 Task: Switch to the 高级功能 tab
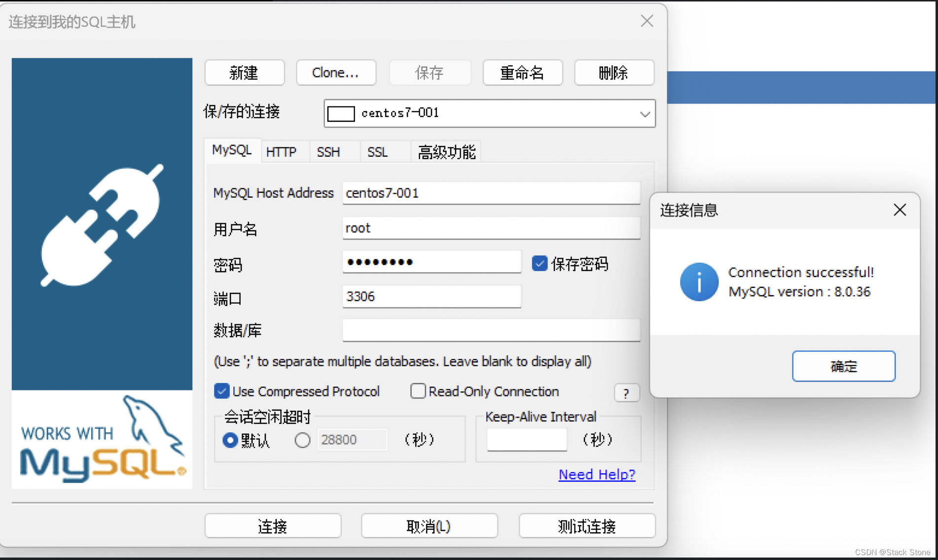point(446,152)
